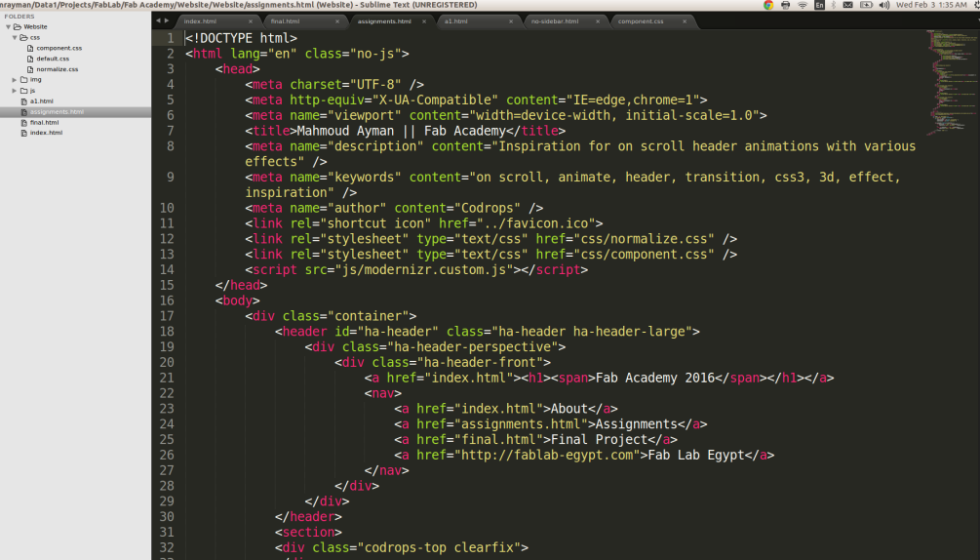Click the a1.html file icon in sidebar
980x560 pixels.
coord(23,101)
